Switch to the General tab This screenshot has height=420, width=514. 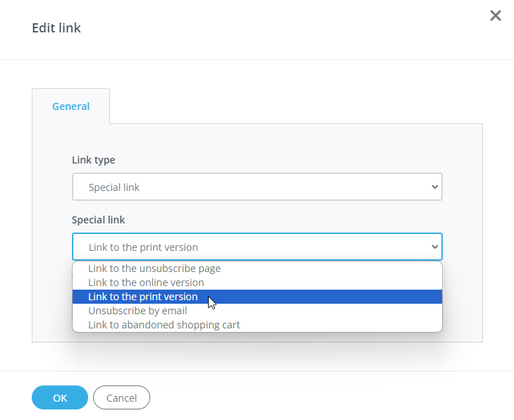[x=71, y=106]
